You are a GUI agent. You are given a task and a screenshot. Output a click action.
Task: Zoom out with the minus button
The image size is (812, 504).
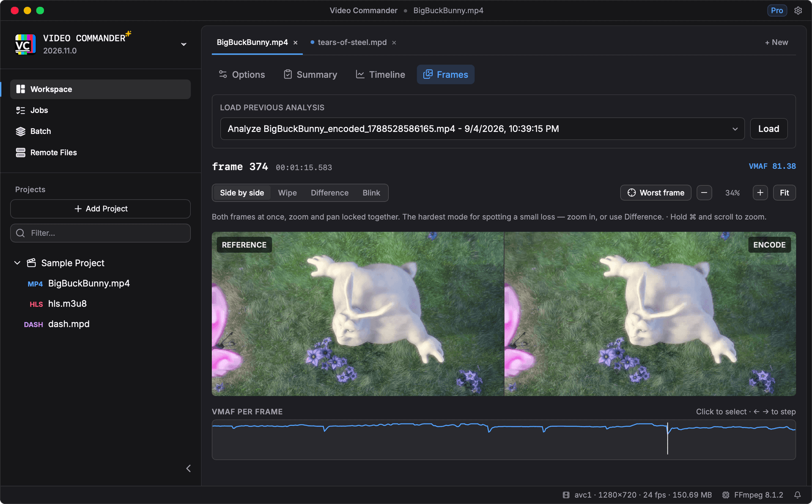(704, 193)
